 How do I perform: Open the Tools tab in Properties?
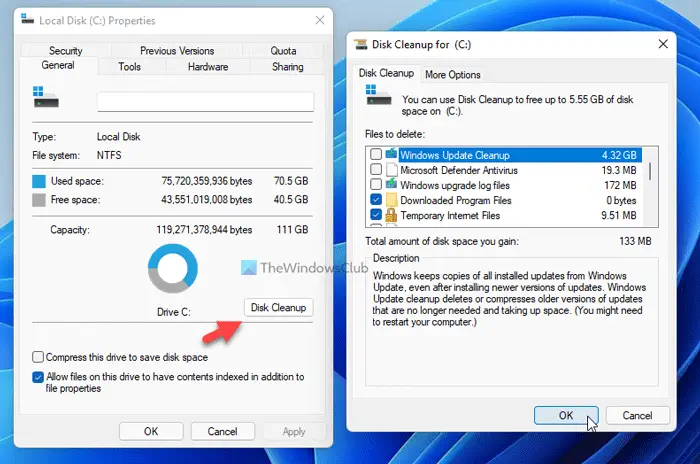point(129,67)
